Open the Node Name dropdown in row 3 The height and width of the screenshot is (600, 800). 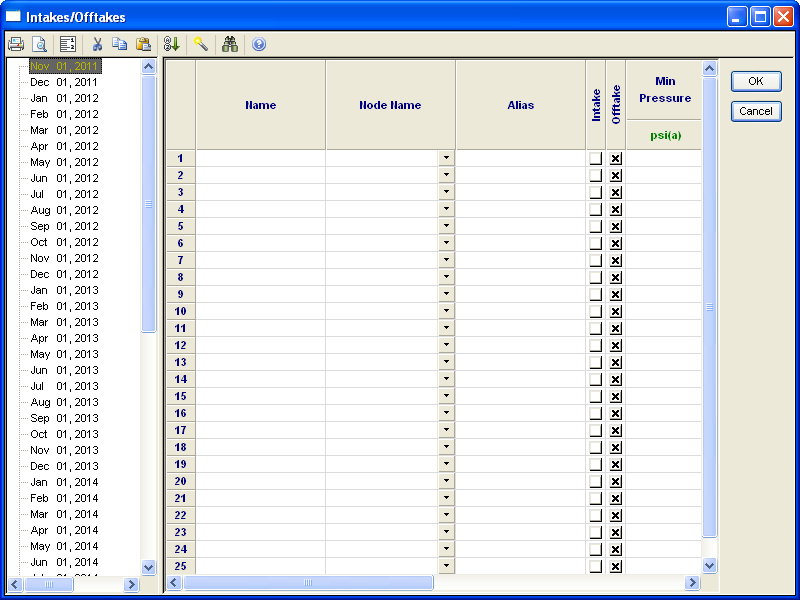tap(446, 192)
